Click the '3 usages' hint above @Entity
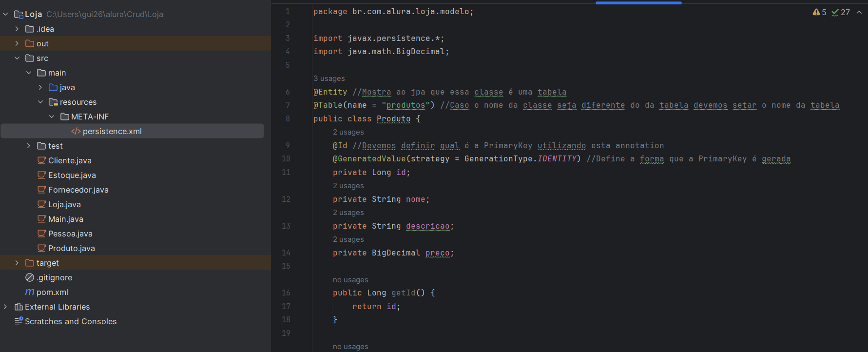The image size is (868, 352). [x=329, y=78]
